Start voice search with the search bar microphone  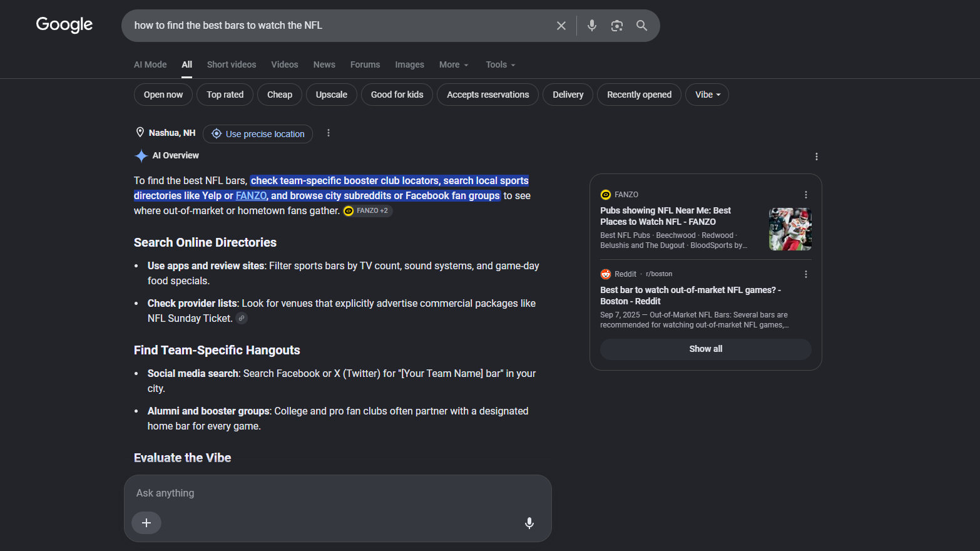point(592,26)
